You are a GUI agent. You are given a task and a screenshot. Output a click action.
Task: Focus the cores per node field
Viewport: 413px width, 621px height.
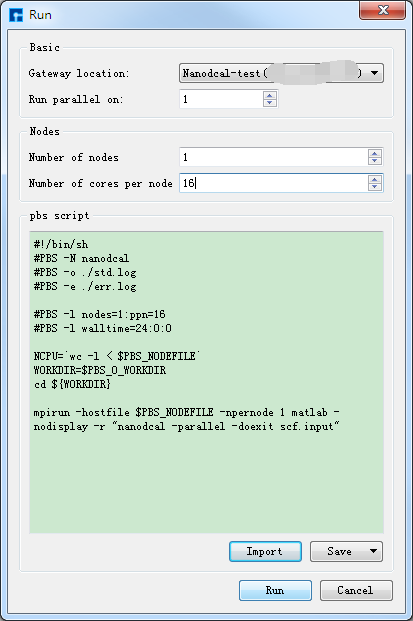click(x=274, y=183)
